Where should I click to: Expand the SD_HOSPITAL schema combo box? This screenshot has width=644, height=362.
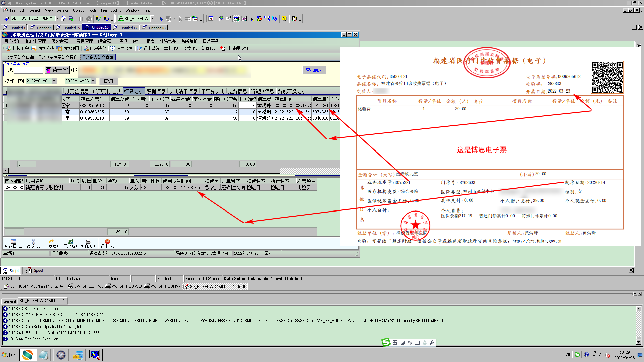coord(152,19)
